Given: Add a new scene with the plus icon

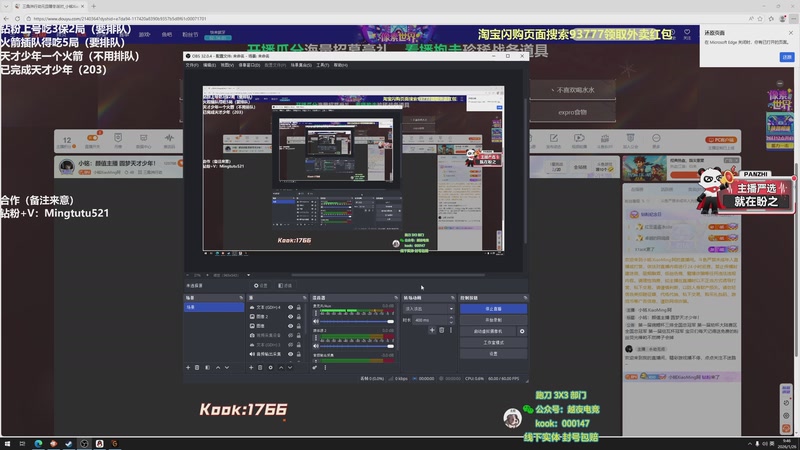Looking at the screenshot, I should coord(188,367).
